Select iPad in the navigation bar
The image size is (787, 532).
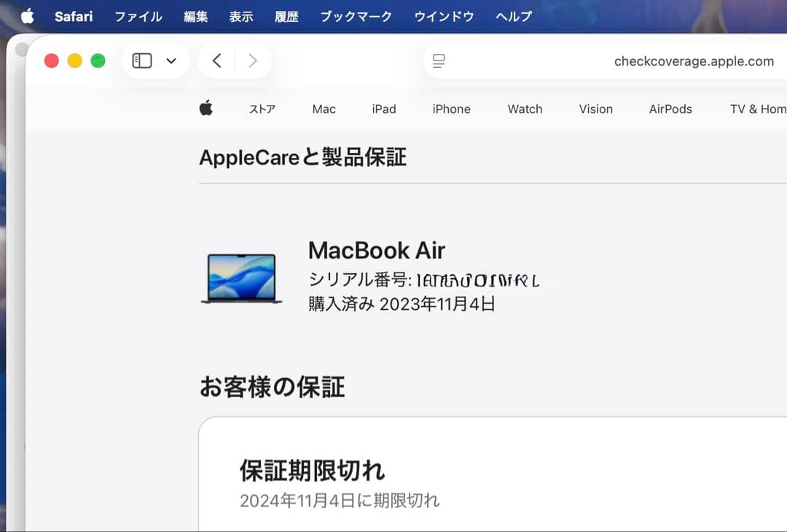(383, 109)
